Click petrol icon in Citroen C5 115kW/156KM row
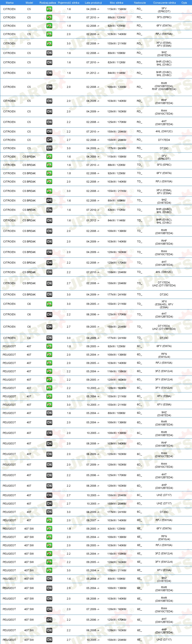Screen dimensions: 192x644 pos(49,9)
